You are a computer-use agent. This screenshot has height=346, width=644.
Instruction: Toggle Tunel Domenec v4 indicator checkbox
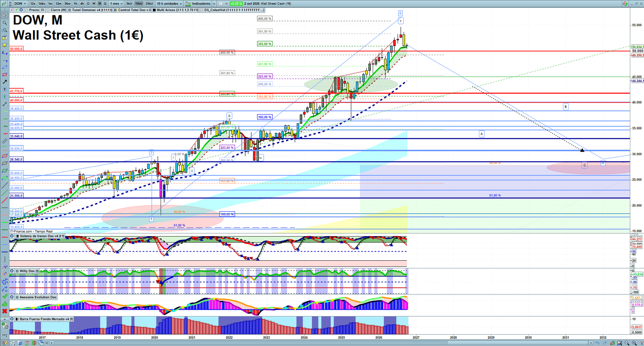(70, 10)
